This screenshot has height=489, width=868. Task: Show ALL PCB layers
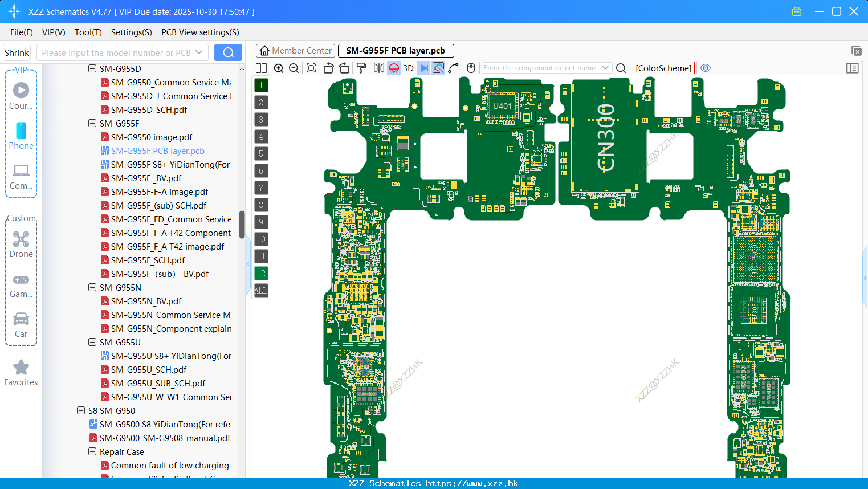(x=261, y=291)
